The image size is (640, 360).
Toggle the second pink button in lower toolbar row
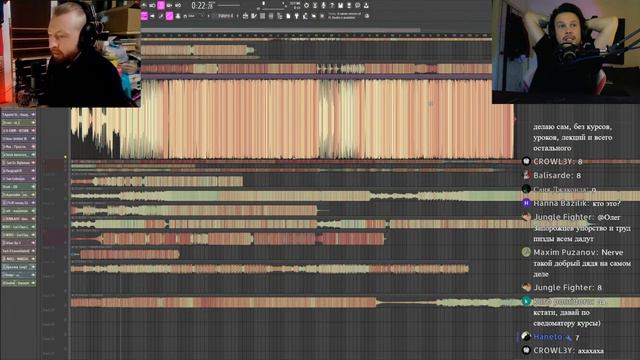pyautogui.click(x=169, y=16)
